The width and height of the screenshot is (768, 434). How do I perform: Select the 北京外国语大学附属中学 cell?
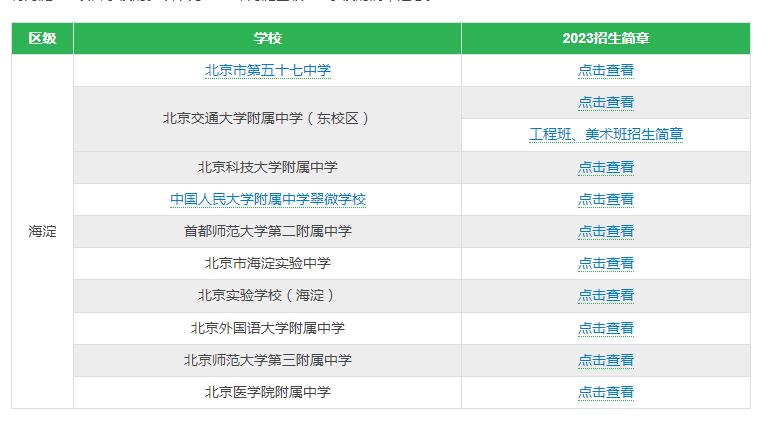coord(267,328)
